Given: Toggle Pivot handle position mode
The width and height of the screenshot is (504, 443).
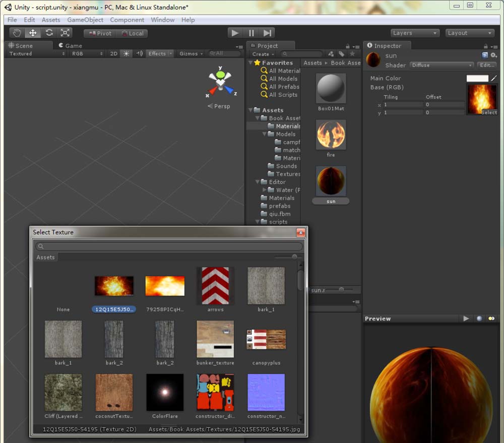Looking at the screenshot, I should click(100, 33).
